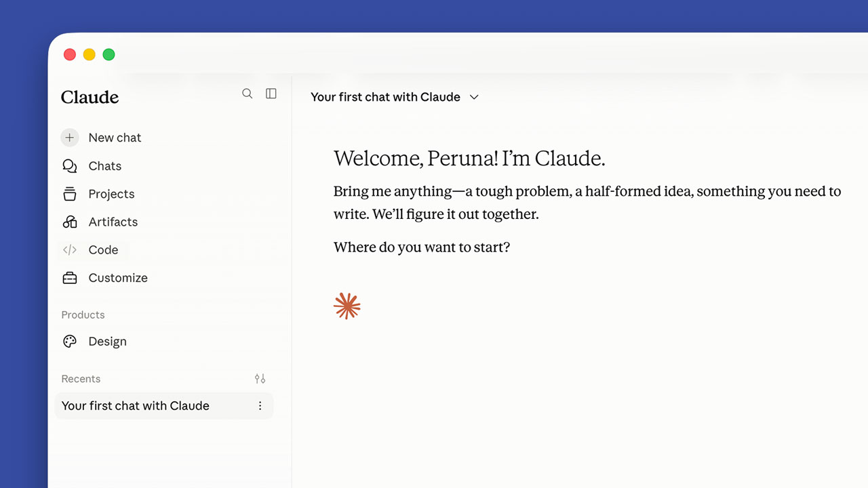Click the Code brackets icon
The image size is (868, 488).
pos(70,249)
